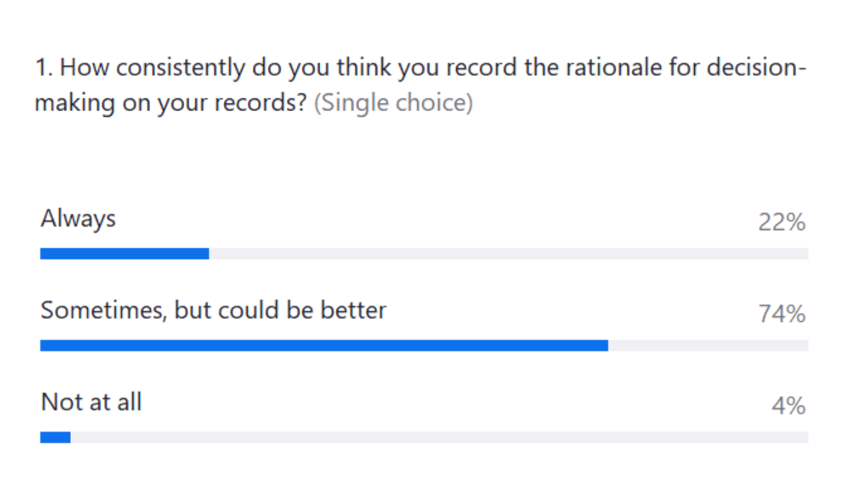The image size is (850, 504).
Task: Select the "Not at all" option label
Action: click(x=91, y=402)
